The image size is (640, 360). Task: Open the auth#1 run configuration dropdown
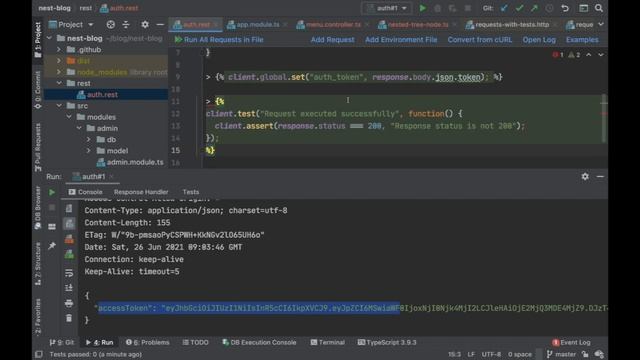click(387, 8)
